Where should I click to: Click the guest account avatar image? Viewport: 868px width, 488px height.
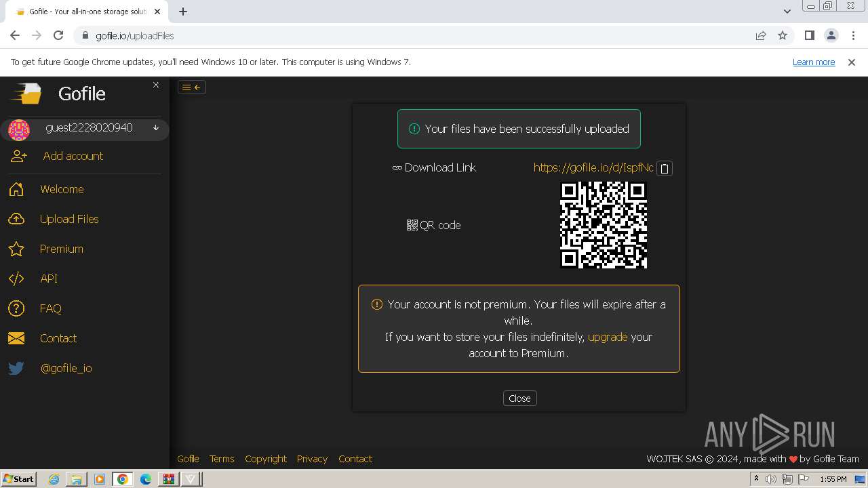pyautogui.click(x=19, y=129)
